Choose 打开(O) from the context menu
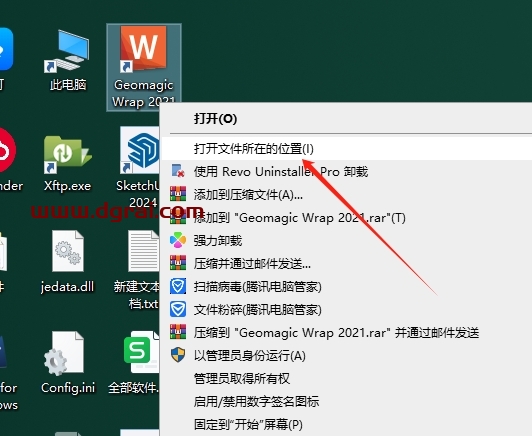The height and width of the screenshot is (436, 532). tap(346, 118)
